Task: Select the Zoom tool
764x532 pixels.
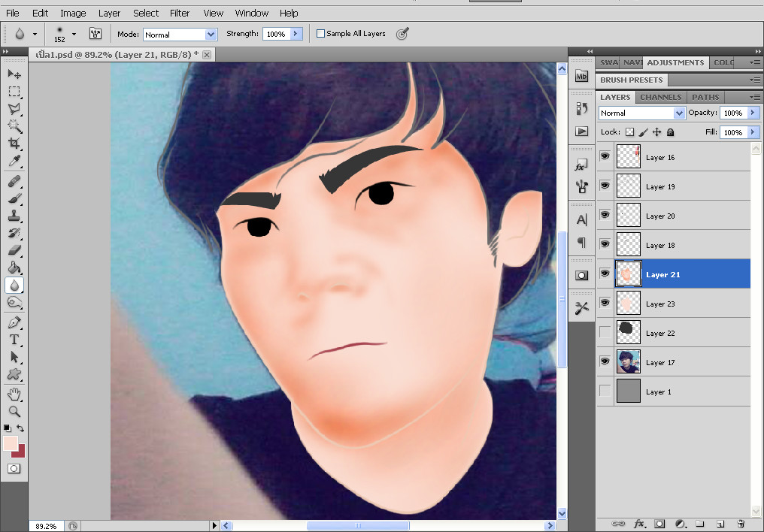Action: [x=14, y=412]
